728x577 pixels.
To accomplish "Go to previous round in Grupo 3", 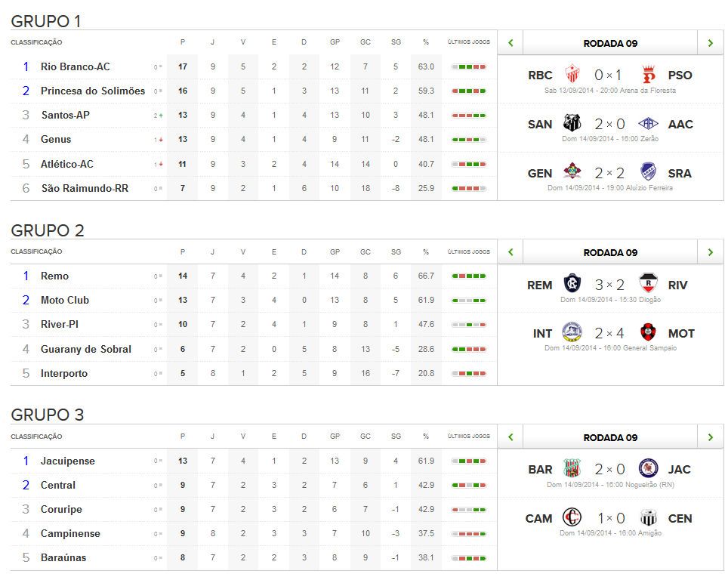I will [511, 437].
